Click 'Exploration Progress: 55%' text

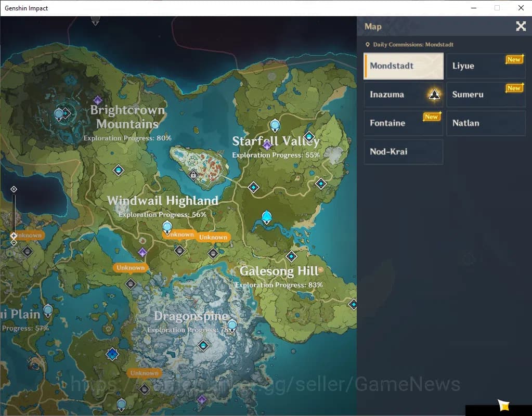click(276, 155)
